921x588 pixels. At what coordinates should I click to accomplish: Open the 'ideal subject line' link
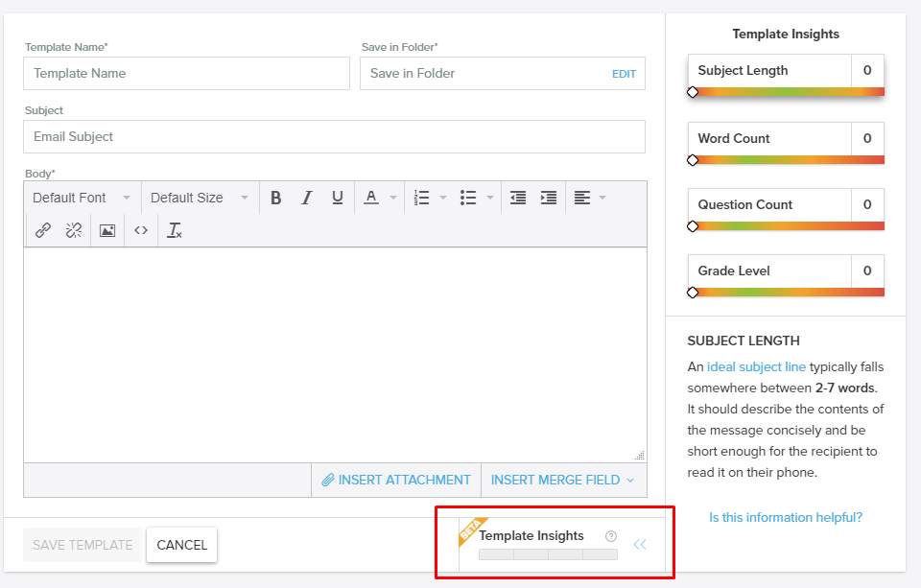click(757, 366)
